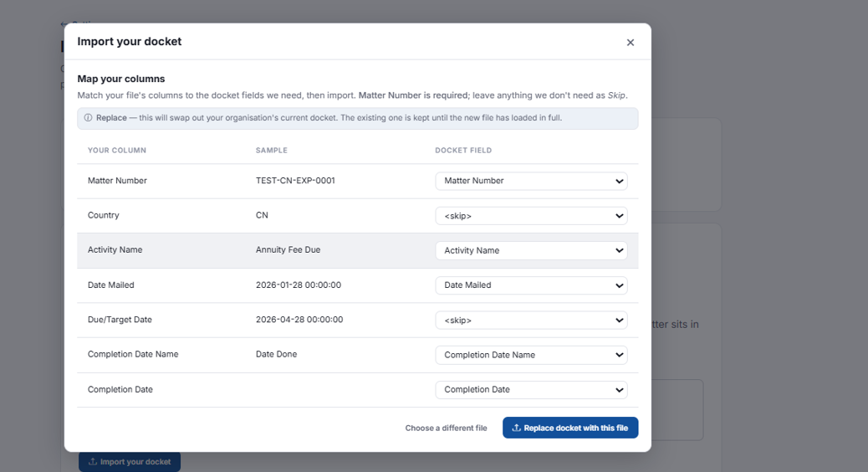This screenshot has width=868, height=472.
Task: Open docket field dropdown for Matter Number row
Action: pos(532,181)
